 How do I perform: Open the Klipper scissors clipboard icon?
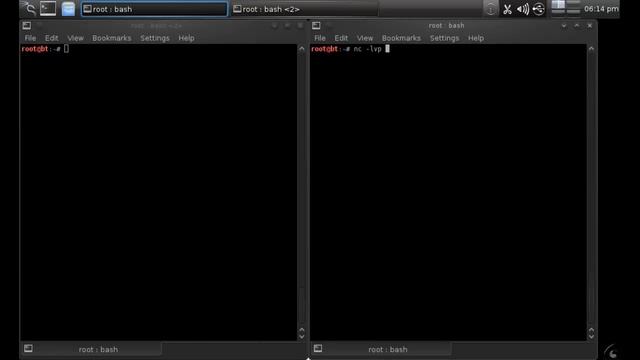tap(507, 9)
